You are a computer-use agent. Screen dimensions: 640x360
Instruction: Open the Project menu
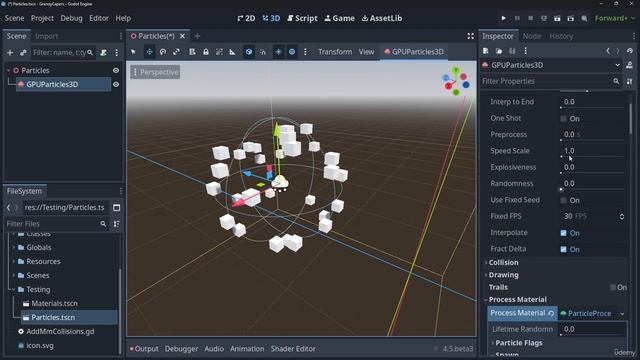[x=42, y=18]
